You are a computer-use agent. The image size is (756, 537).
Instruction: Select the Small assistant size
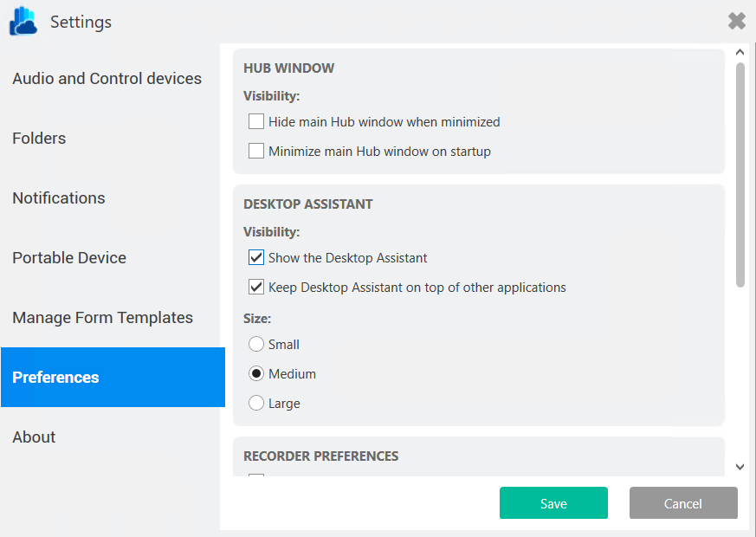[x=255, y=344]
